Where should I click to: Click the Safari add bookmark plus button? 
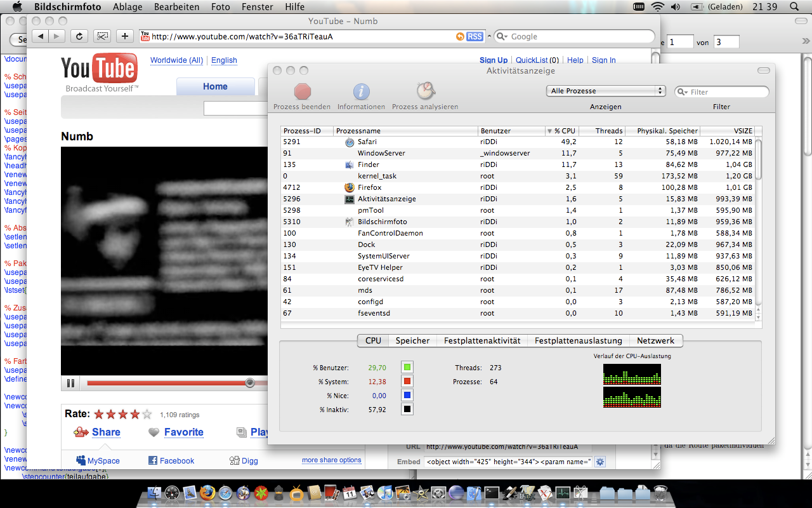[x=125, y=36]
